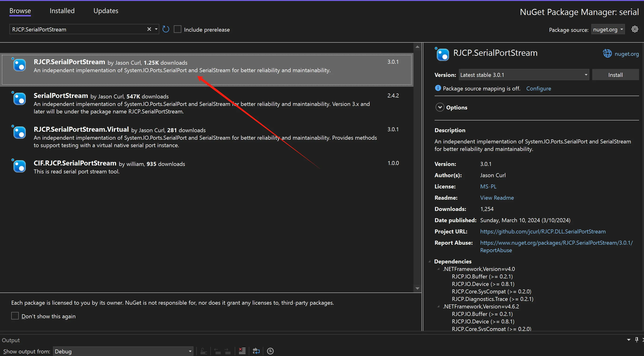Open Show output from Debug dropdown
Viewport: 644px width, 356px height.
click(x=123, y=351)
